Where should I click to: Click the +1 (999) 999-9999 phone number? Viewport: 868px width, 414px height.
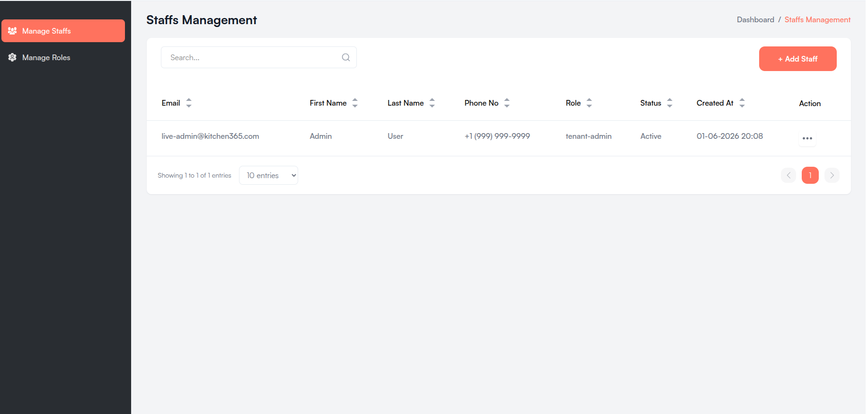pos(497,136)
